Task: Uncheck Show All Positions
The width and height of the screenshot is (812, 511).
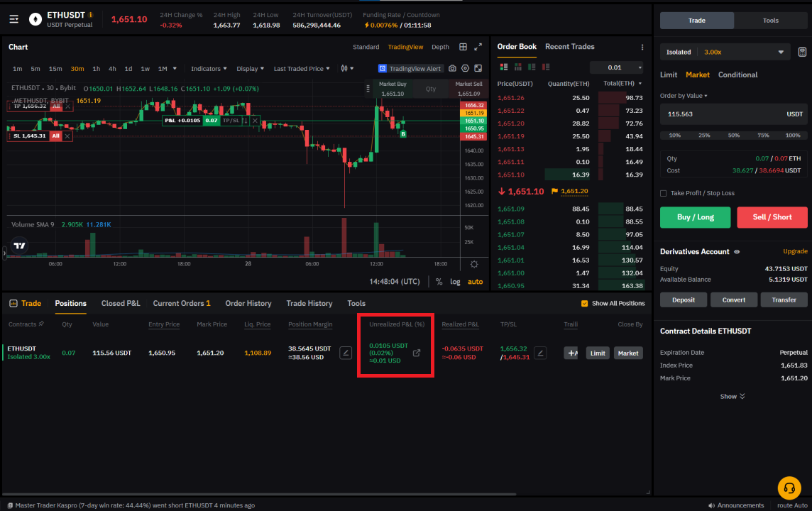Action: click(x=584, y=303)
